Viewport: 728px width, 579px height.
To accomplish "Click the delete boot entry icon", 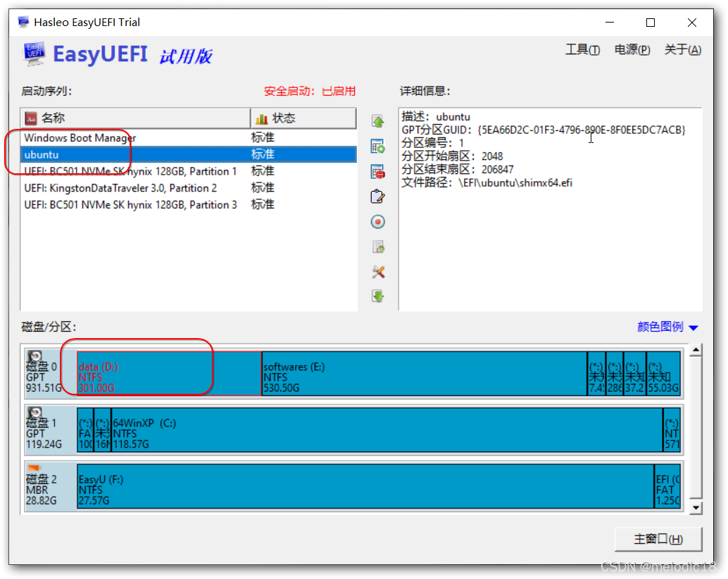I will (378, 172).
